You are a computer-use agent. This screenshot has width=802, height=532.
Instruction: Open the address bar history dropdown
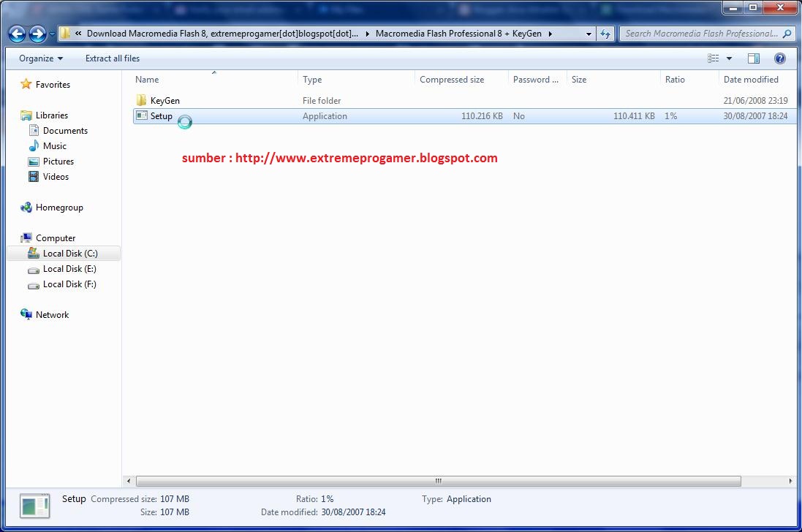click(589, 34)
